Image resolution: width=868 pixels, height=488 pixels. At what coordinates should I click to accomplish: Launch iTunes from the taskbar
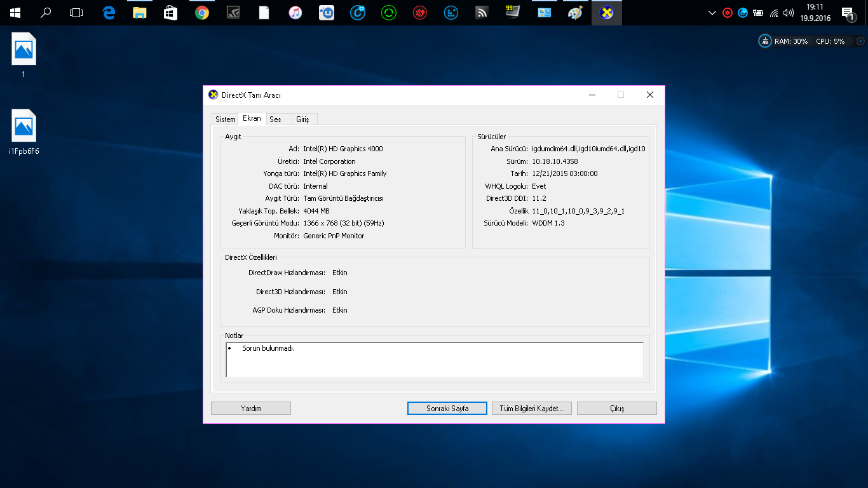tap(295, 13)
